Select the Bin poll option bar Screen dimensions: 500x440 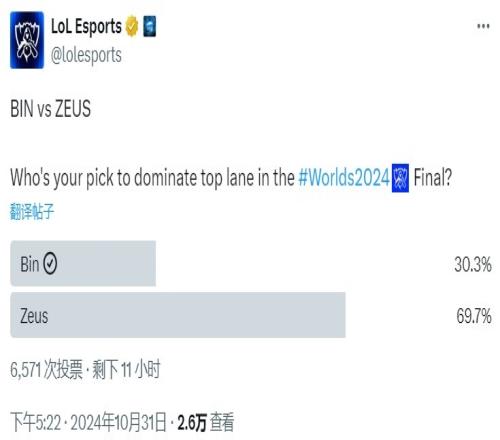coord(83,263)
